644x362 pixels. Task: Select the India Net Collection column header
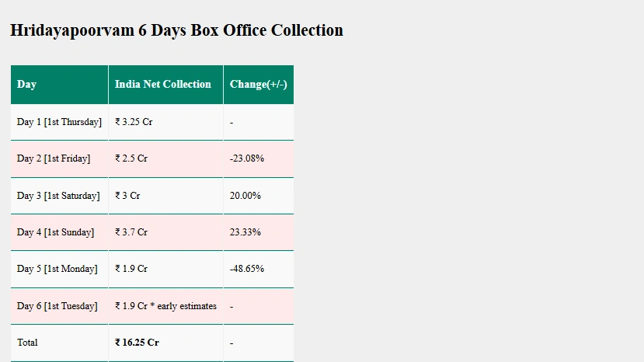point(163,84)
